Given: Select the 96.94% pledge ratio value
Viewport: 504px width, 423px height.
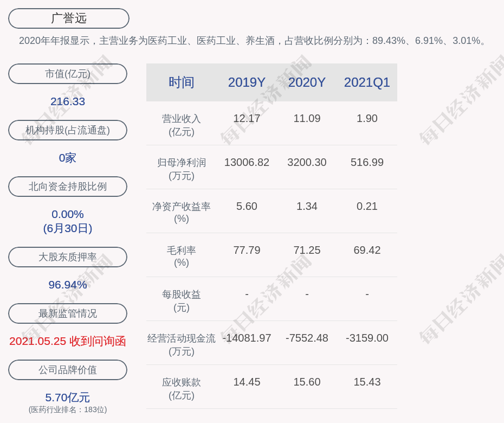Looking at the screenshot, I should (68, 285).
